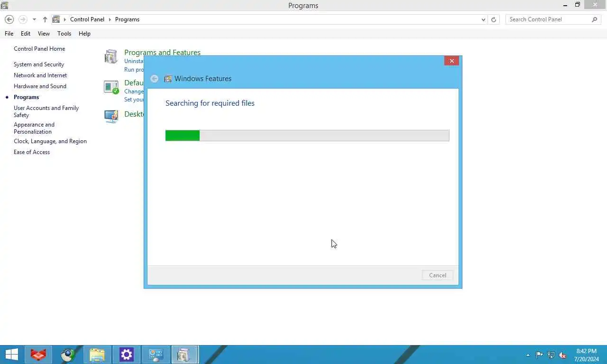607x364 pixels.
Task: Open Hardware and Sound category
Action: click(x=40, y=86)
